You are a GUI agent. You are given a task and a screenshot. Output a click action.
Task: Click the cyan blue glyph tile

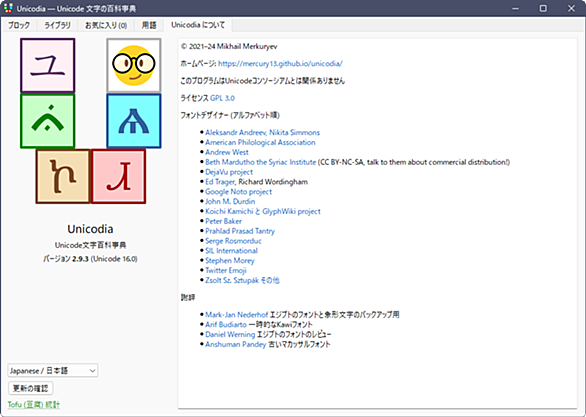click(134, 121)
